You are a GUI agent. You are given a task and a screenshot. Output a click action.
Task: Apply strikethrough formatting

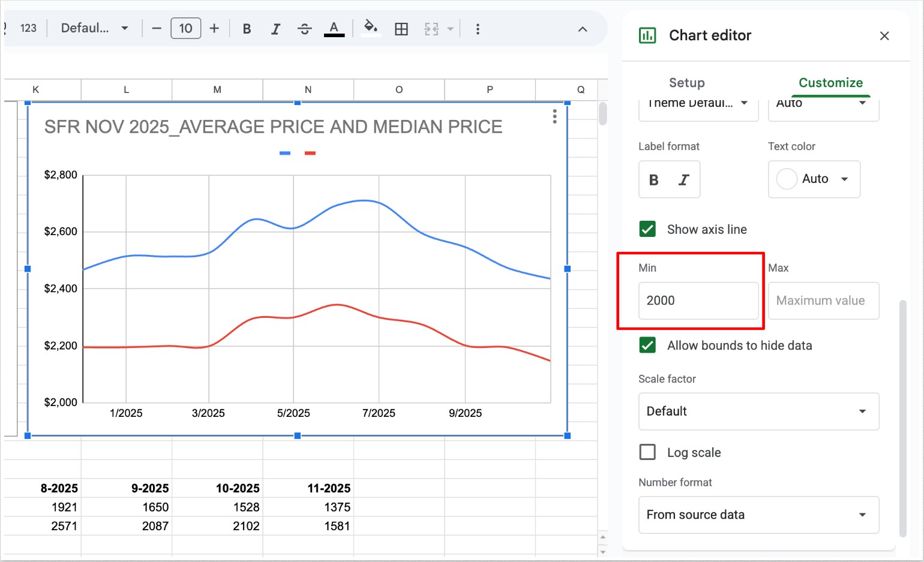(x=304, y=29)
